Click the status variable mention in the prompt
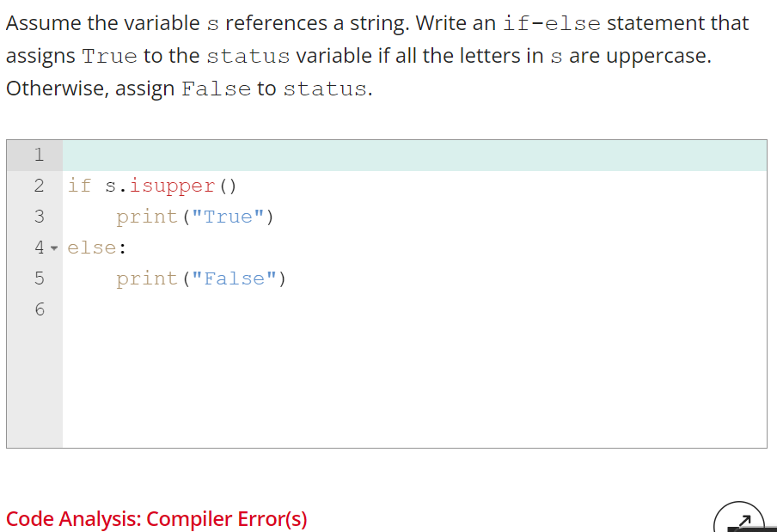This screenshot has height=532, width=777. tap(248, 56)
